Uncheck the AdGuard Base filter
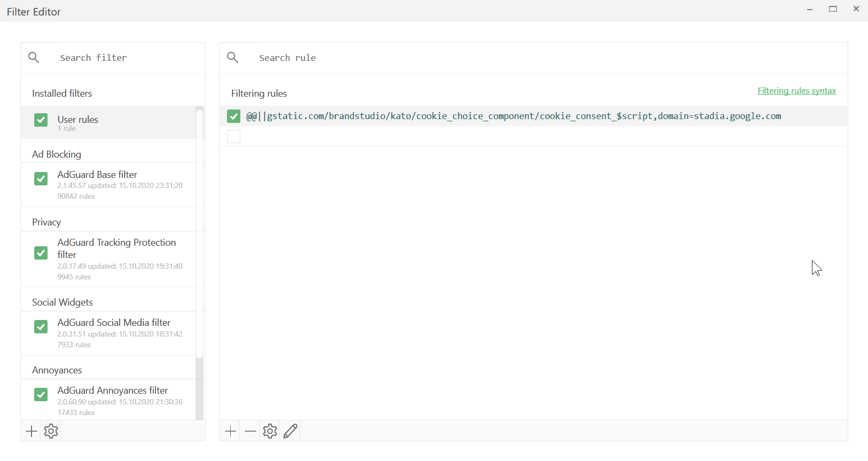This screenshot has height=461, width=868. pos(41,179)
